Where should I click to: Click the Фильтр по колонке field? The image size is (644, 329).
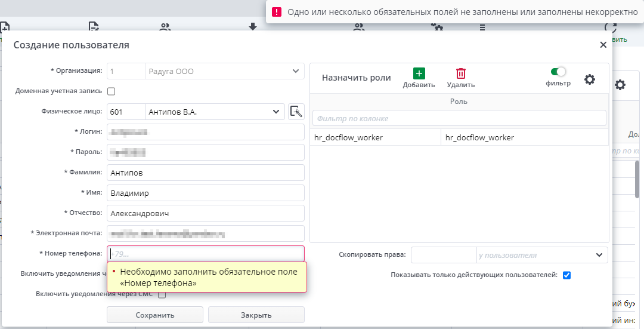click(x=459, y=119)
